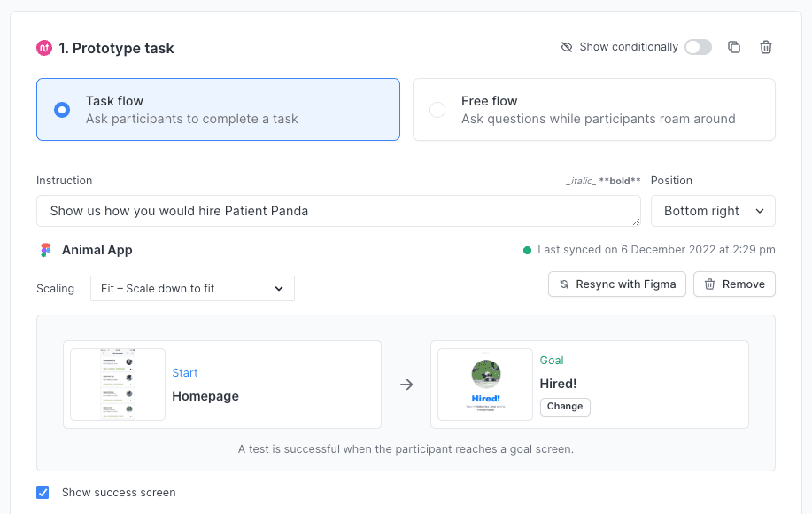This screenshot has width=812, height=514.
Task: Select the Free flow option card
Action: [593, 108]
